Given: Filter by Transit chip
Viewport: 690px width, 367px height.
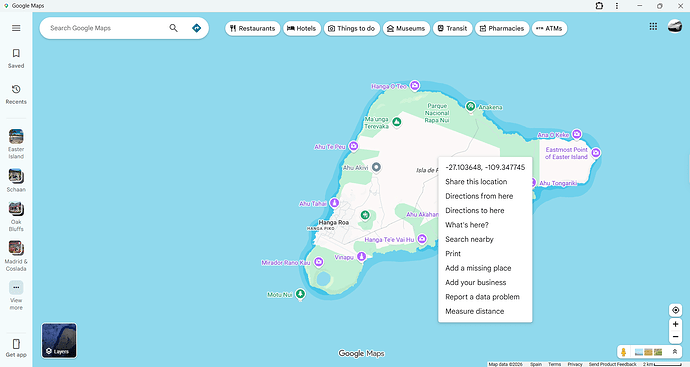Looking at the screenshot, I should pos(452,29).
